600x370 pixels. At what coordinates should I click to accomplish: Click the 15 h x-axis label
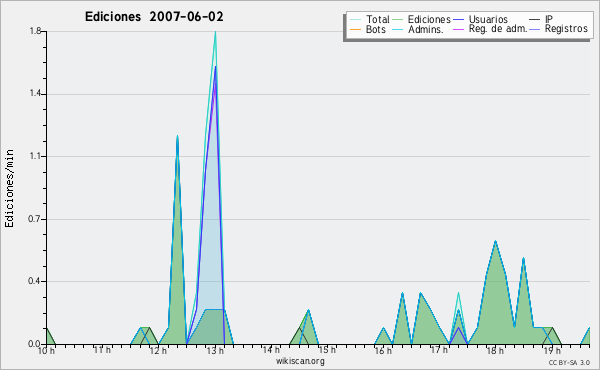[327, 349]
